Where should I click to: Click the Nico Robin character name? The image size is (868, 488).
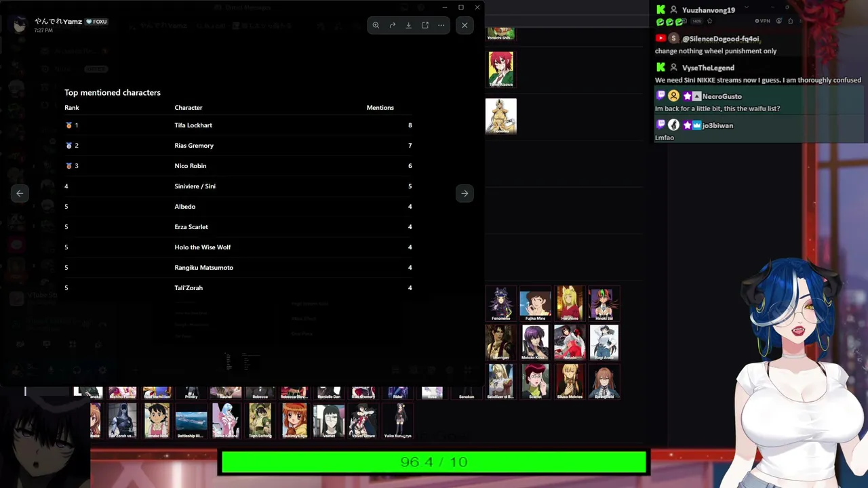191,166
